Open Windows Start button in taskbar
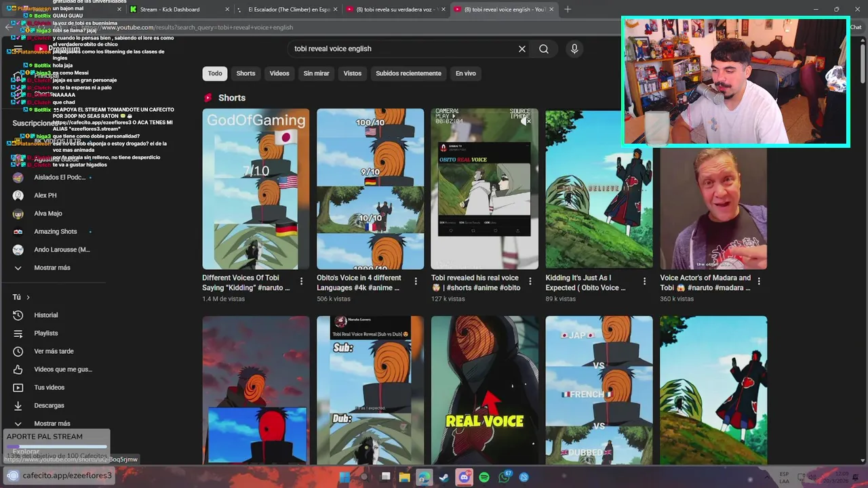This screenshot has width=868, height=488. [x=344, y=477]
